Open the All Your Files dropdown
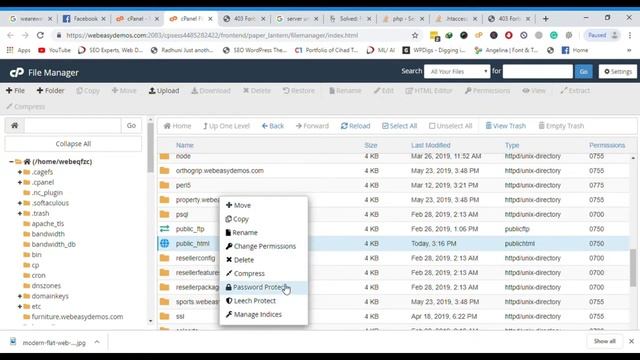This screenshot has width=640, height=360. 457,71
